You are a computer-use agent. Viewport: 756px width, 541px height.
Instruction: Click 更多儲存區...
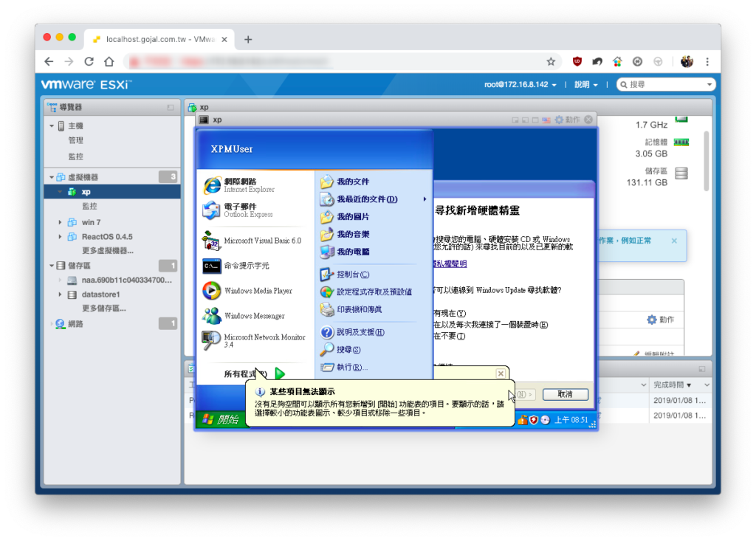(x=103, y=309)
